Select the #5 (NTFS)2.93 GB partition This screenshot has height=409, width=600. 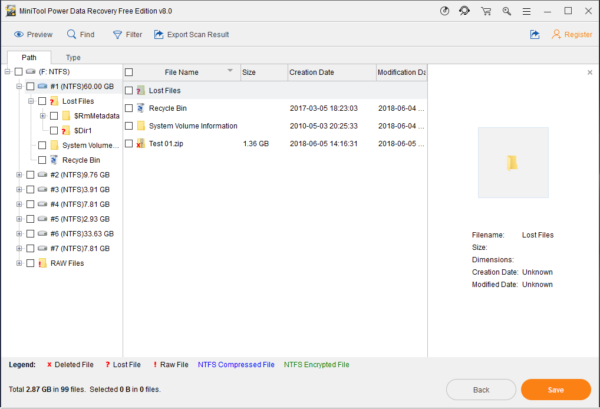point(80,219)
